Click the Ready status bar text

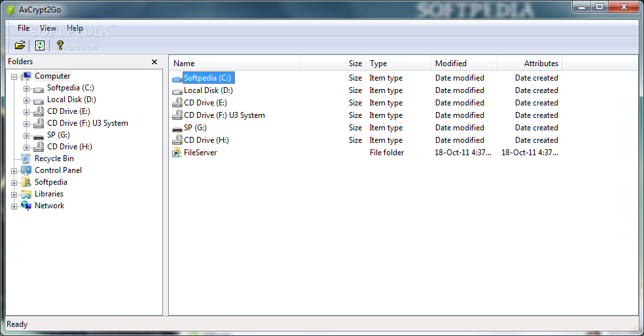pyautogui.click(x=17, y=324)
